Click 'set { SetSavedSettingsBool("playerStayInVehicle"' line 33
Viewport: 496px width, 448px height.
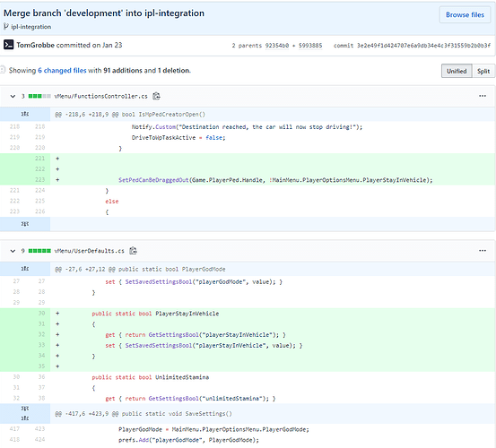[204, 346]
